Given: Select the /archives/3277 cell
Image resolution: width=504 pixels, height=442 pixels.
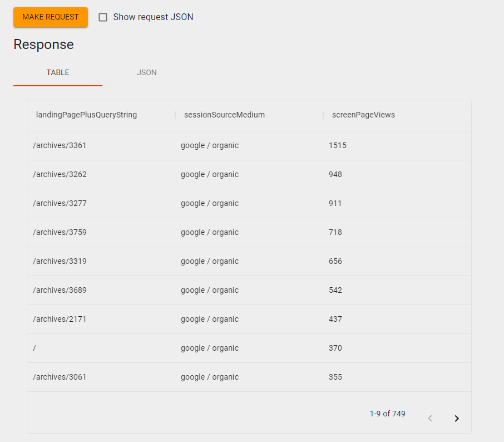Looking at the screenshot, I should click(60, 203).
